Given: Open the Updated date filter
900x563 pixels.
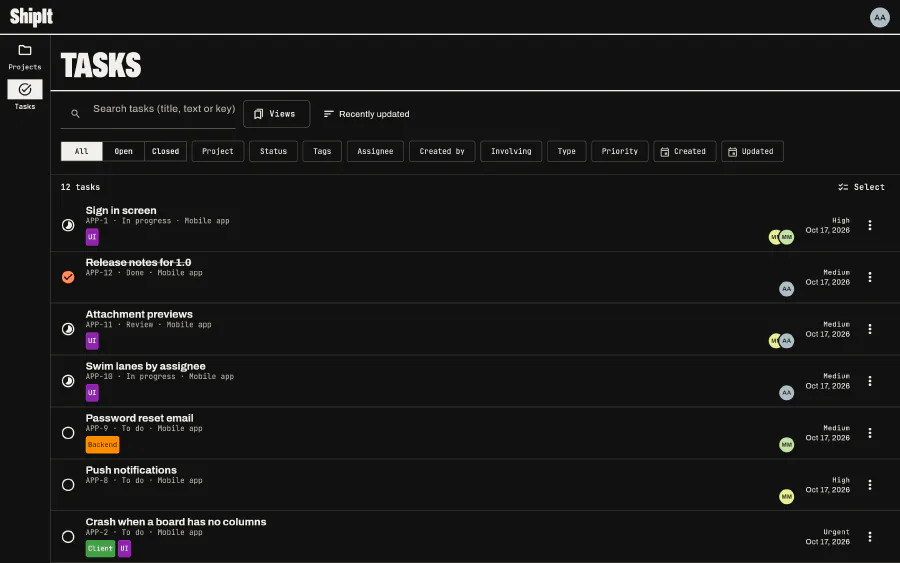Looking at the screenshot, I should click(x=752, y=152).
